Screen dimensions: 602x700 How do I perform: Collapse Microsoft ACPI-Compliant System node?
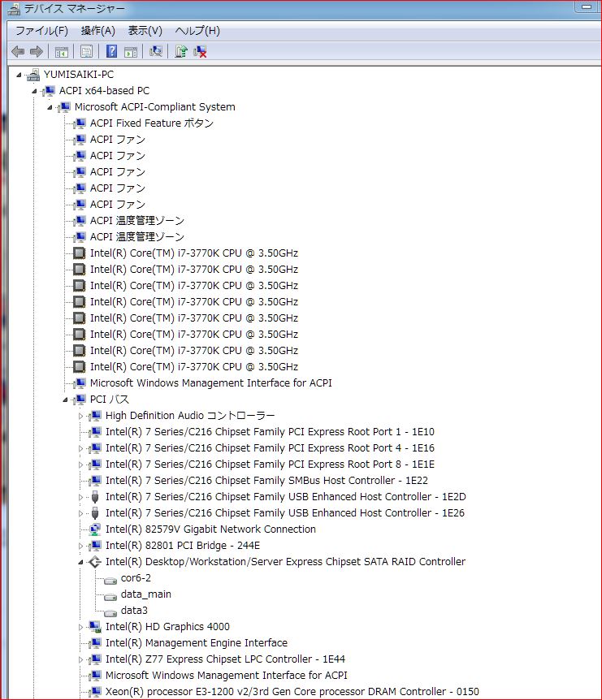50,107
